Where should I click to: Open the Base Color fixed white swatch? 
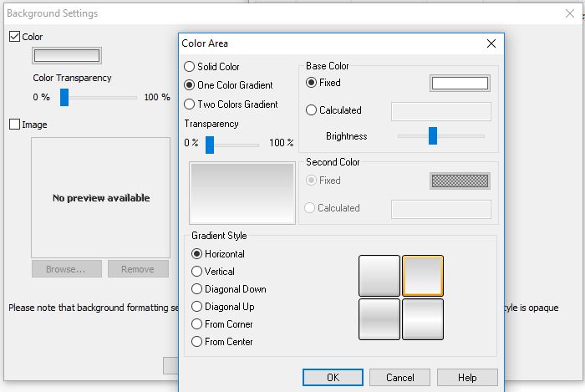[x=459, y=83]
